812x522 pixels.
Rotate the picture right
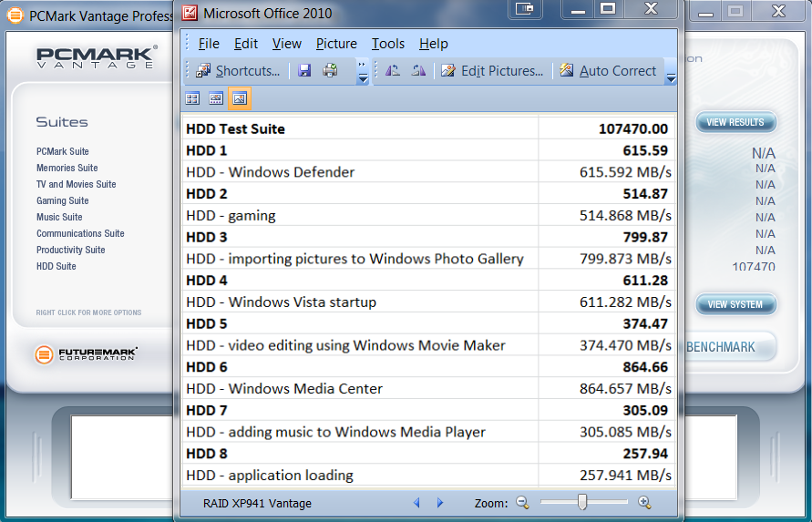point(418,71)
